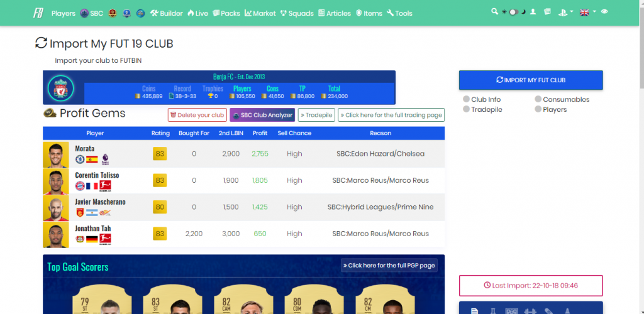Open the Articles menu

335,13
